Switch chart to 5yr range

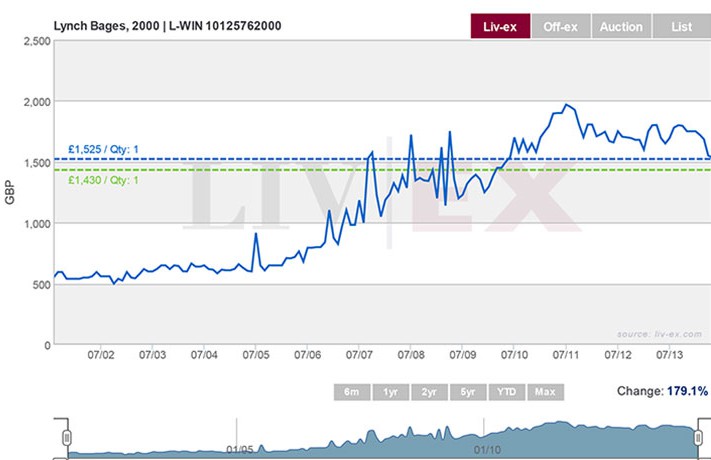468,392
